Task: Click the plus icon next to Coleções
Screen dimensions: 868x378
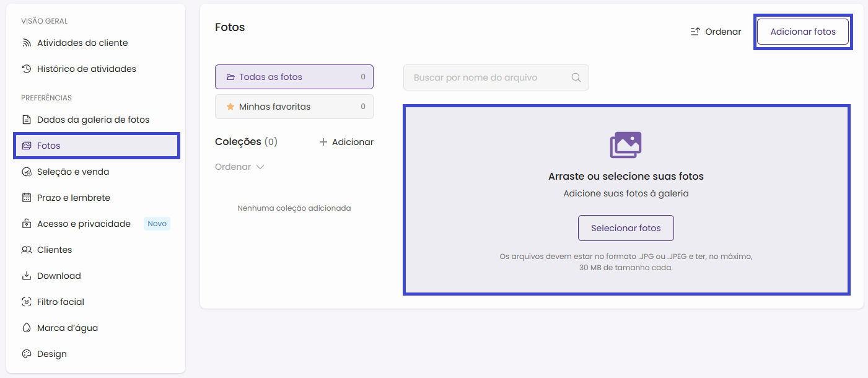Action: [323, 143]
